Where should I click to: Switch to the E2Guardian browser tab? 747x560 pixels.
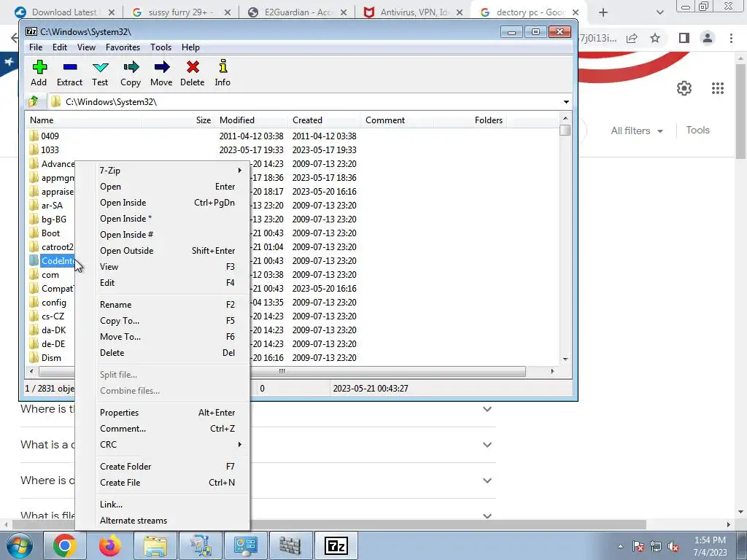click(x=297, y=12)
